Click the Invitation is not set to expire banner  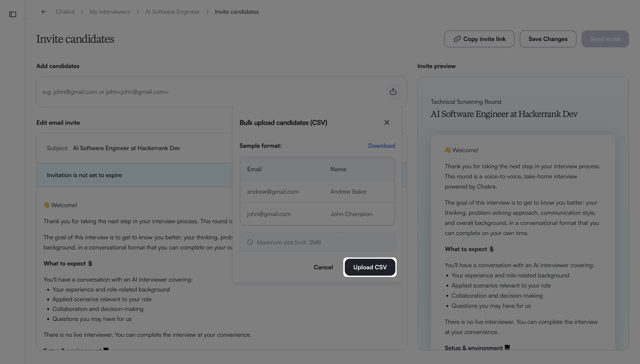click(135, 175)
